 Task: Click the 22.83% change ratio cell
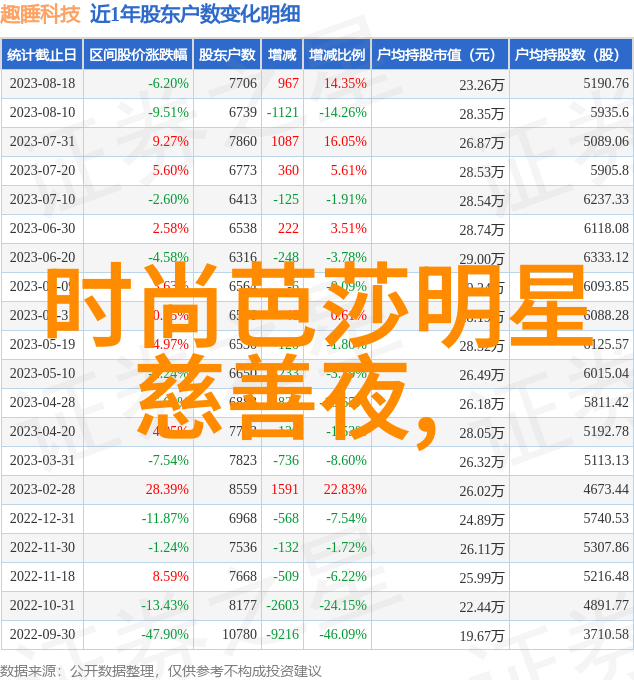345,490
